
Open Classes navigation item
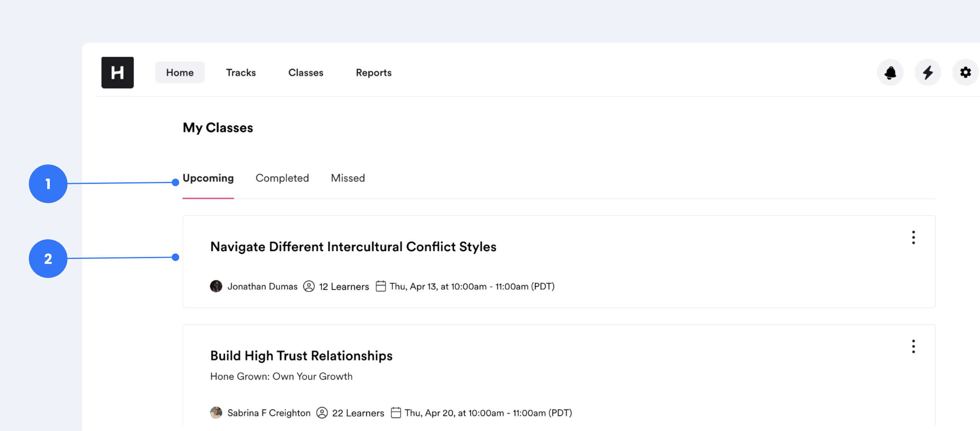306,73
